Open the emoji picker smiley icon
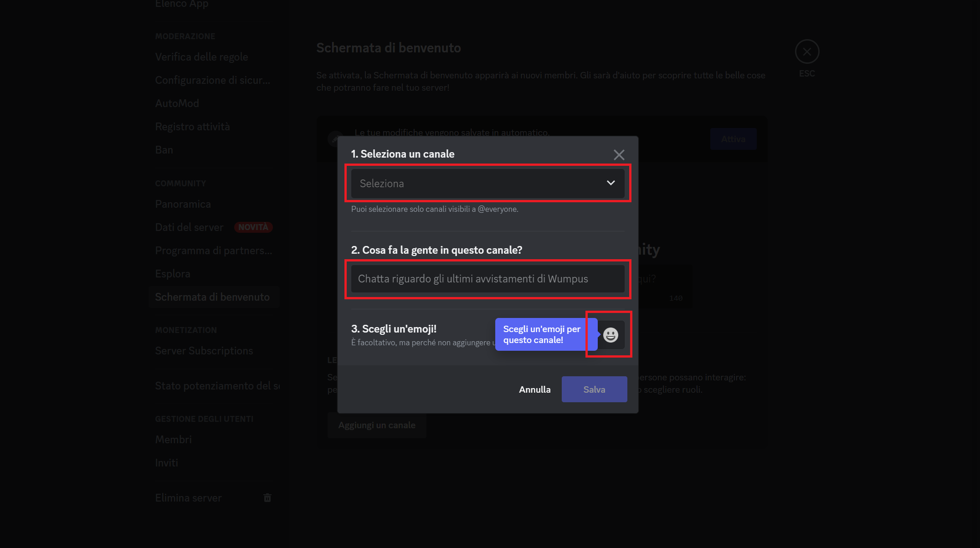 click(610, 335)
